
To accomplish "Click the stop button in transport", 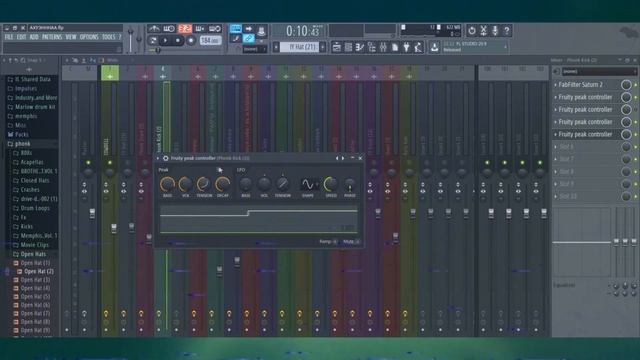I will point(178,40).
